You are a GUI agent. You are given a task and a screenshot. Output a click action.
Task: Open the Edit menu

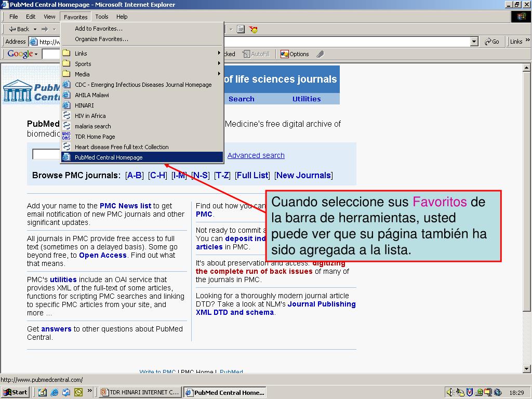(31, 17)
